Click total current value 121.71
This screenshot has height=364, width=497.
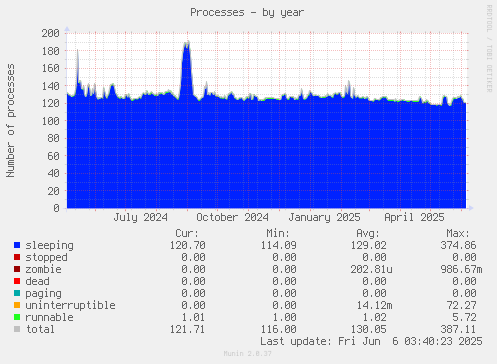click(188, 329)
